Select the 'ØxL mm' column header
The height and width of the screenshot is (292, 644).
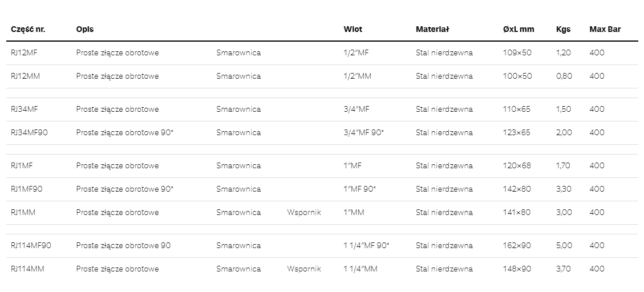point(519,29)
